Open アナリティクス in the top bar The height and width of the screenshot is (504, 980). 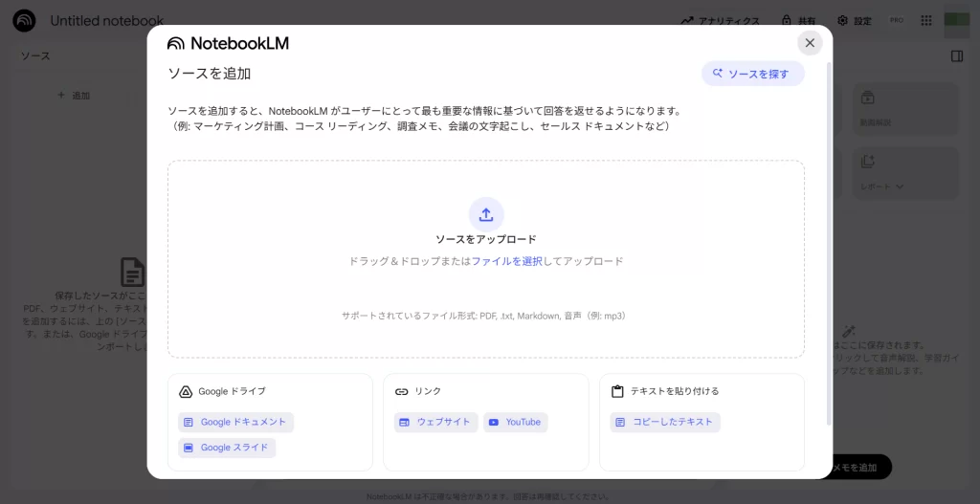click(720, 21)
